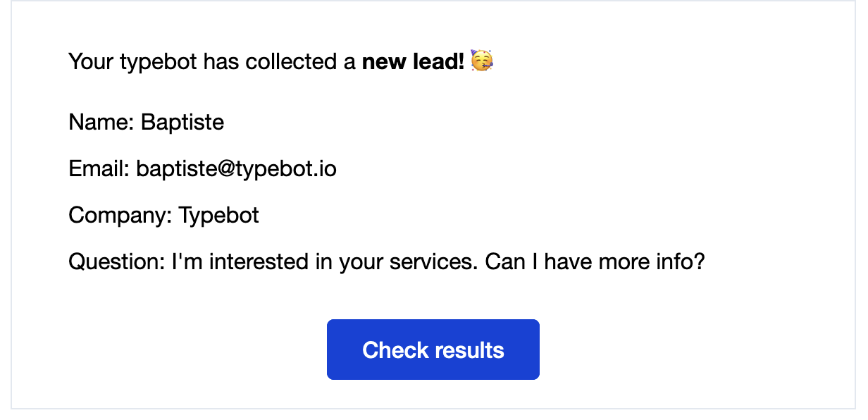The height and width of the screenshot is (420, 868).
Task: Click the "Name:" field label
Action: [101, 123]
